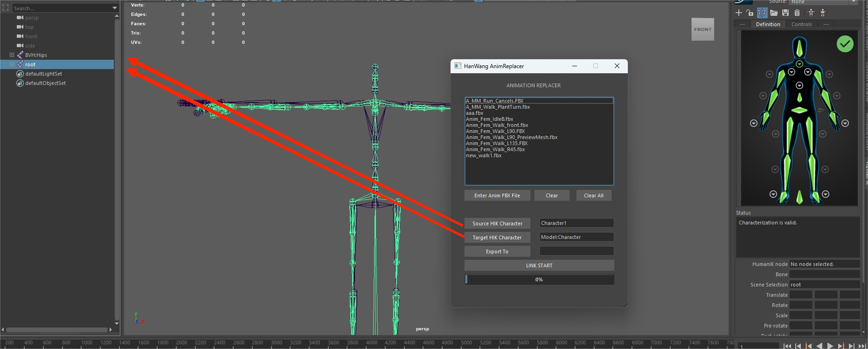The width and height of the screenshot is (868, 349).
Task: Click the create custom rig figure icon
Action: [823, 13]
